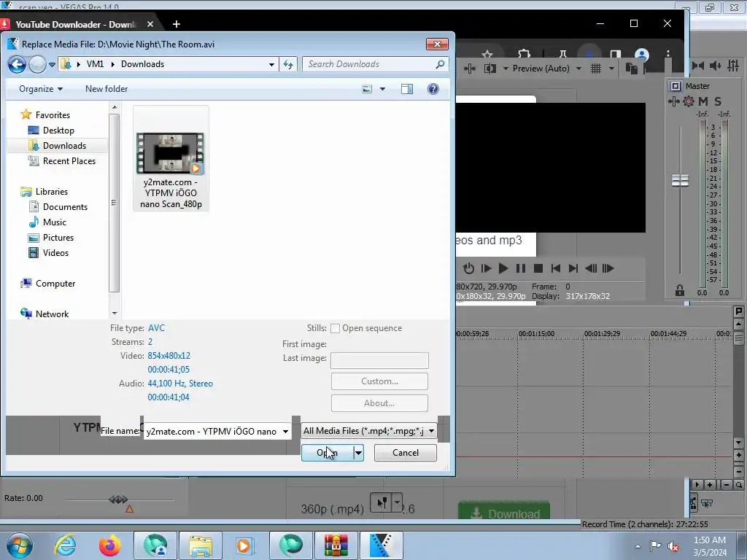Adjust the Master volume fader handle

click(x=680, y=181)
